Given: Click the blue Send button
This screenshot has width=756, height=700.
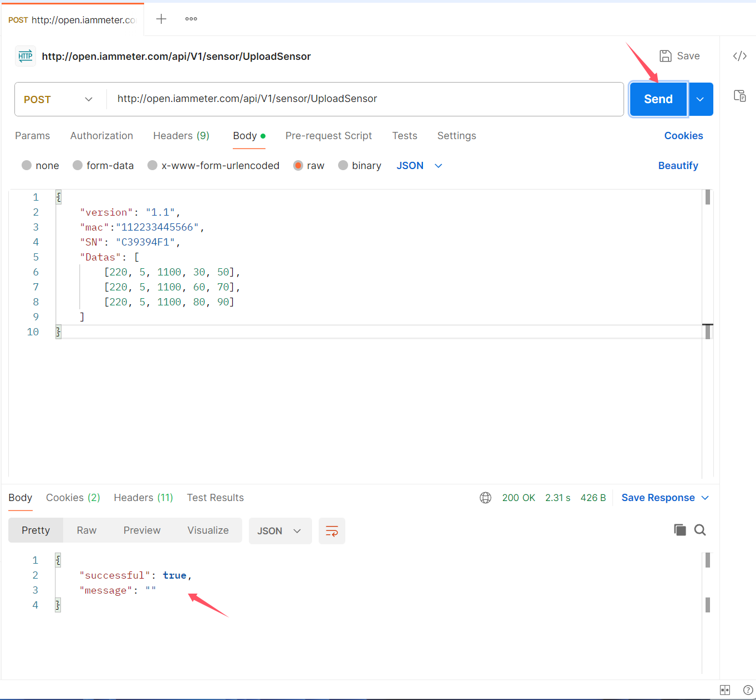Looking at the screenshot, I should [x=658, y=99].
